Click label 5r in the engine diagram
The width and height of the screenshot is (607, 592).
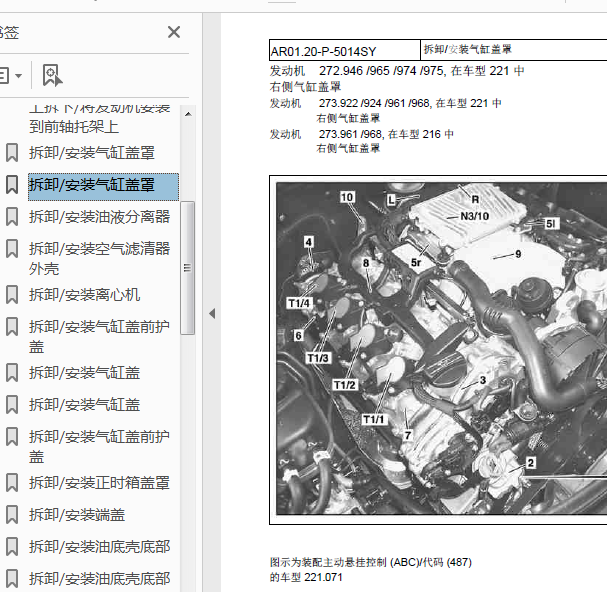pos(416,263)
